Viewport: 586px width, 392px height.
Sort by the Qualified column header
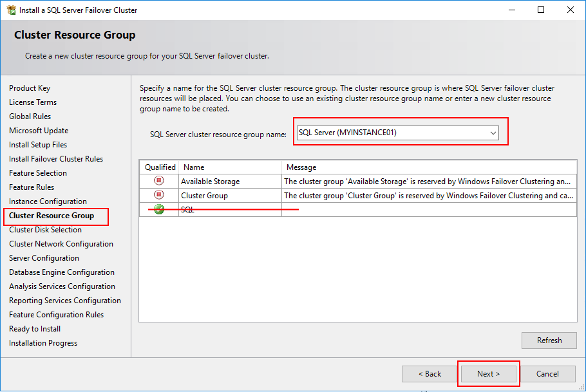(160, 167)
